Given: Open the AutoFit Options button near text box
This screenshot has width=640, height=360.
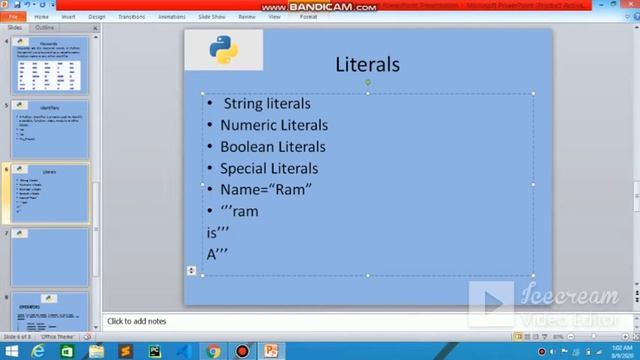Looking at the screenshot, I should pyautogui.click(x=191, y=271).
